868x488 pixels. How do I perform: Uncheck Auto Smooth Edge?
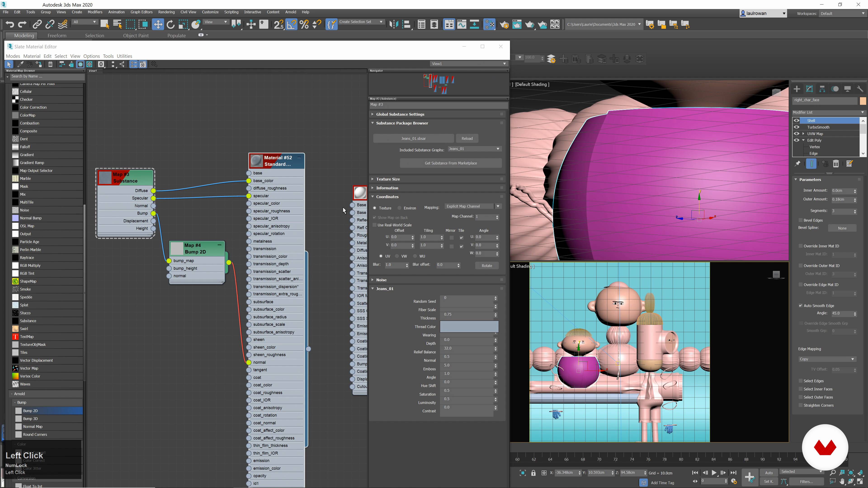(801, 306)
